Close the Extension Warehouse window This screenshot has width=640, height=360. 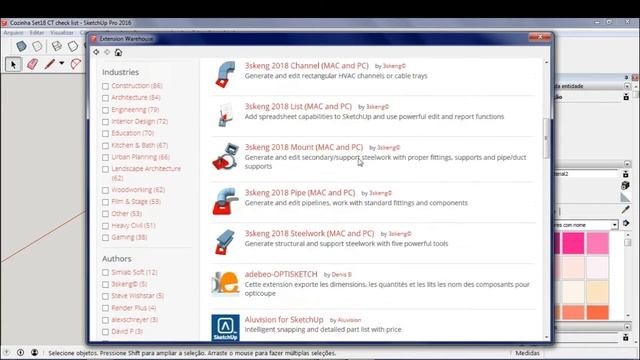[540, 37]
